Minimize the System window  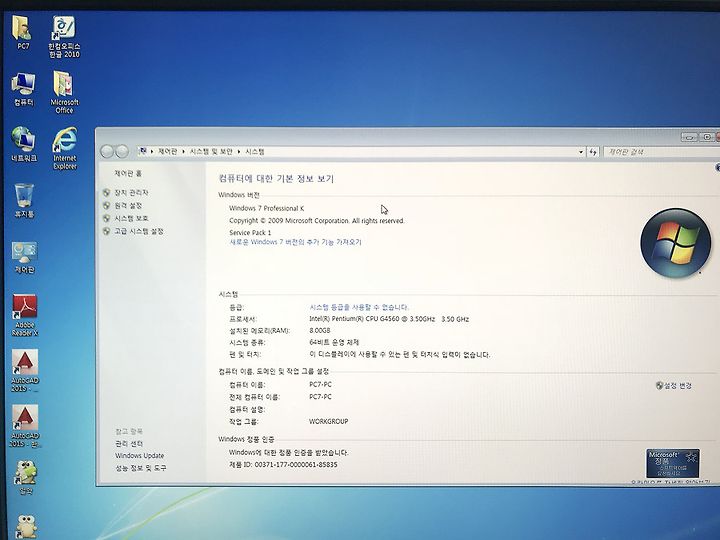click(x=690, y=137)
